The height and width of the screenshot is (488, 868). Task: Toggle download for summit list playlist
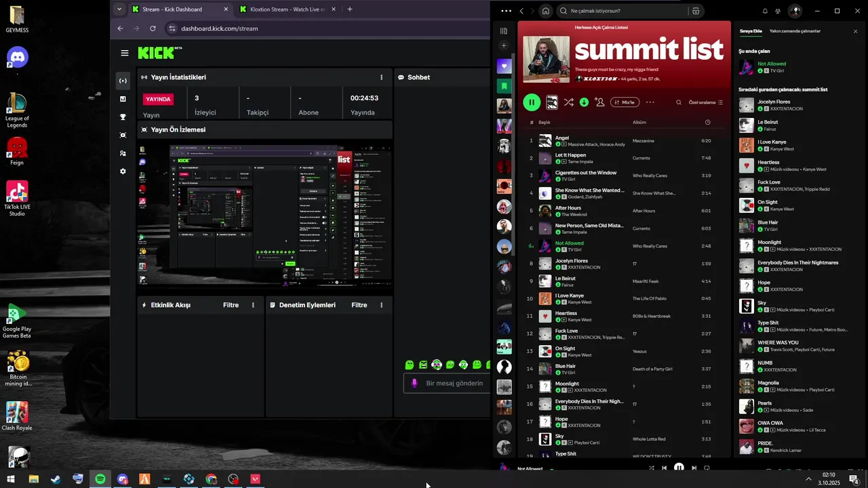click(x=584, y=102)
